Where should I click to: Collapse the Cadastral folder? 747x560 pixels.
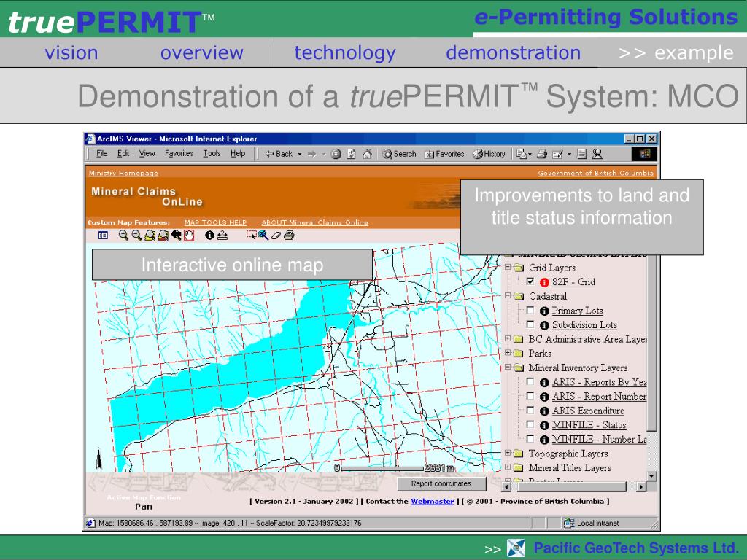(x=508, y=296)
